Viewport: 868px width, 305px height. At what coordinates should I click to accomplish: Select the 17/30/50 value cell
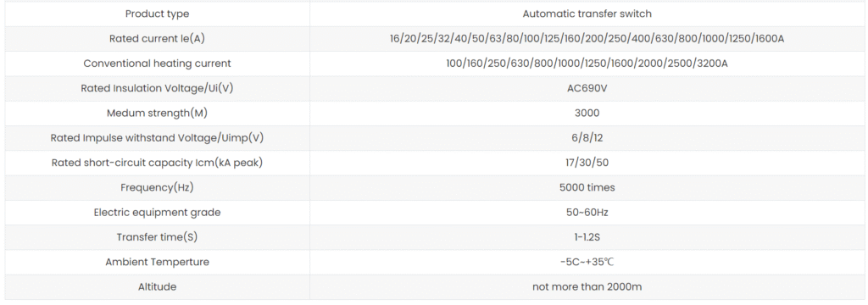(x=587, y=163)
